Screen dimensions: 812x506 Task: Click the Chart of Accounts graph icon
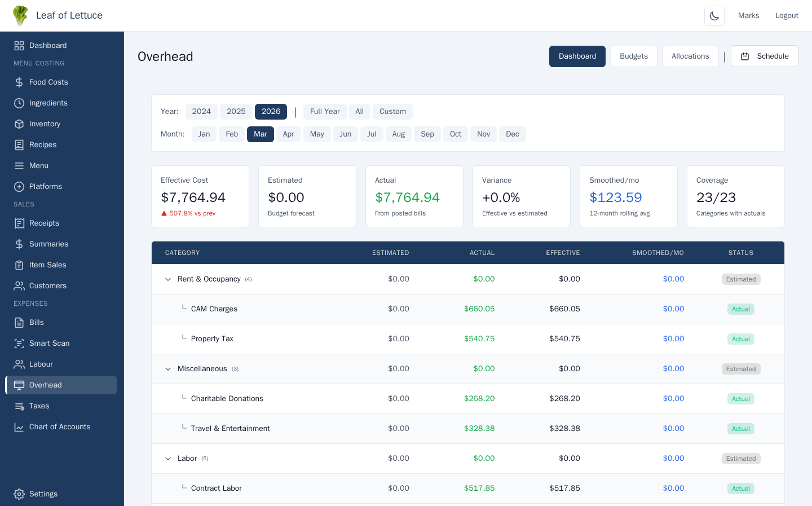point(19,427)
